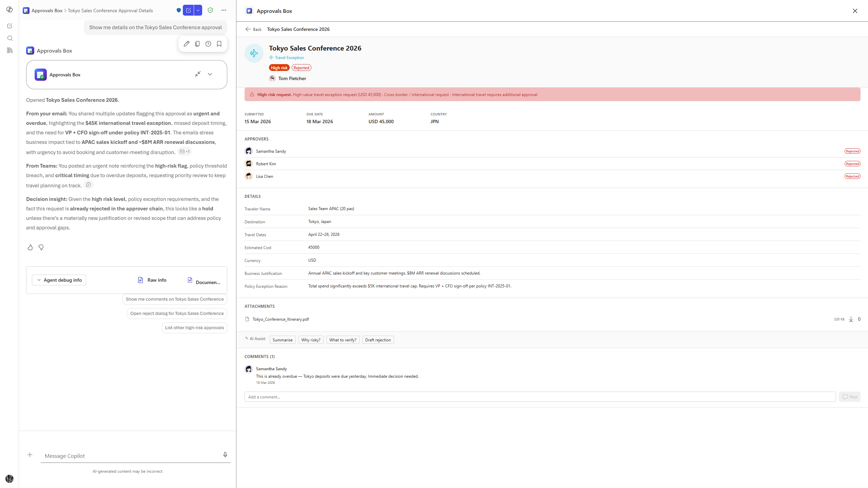Expand Agent debug info
The height and width of the screenshot is (488, 868).
(59, 280)
